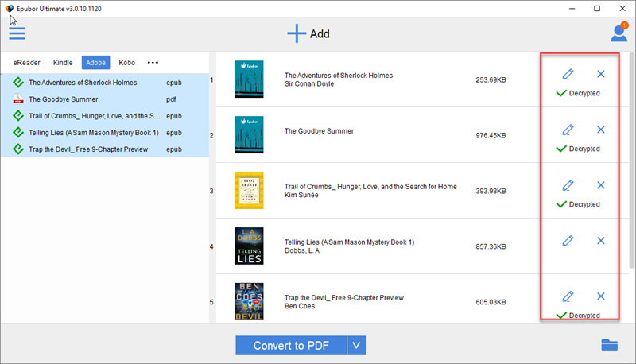The height and width of the screenshot is (364, 636).
Task: Remove Trap the Devil from list
Action: coord(601,296)
